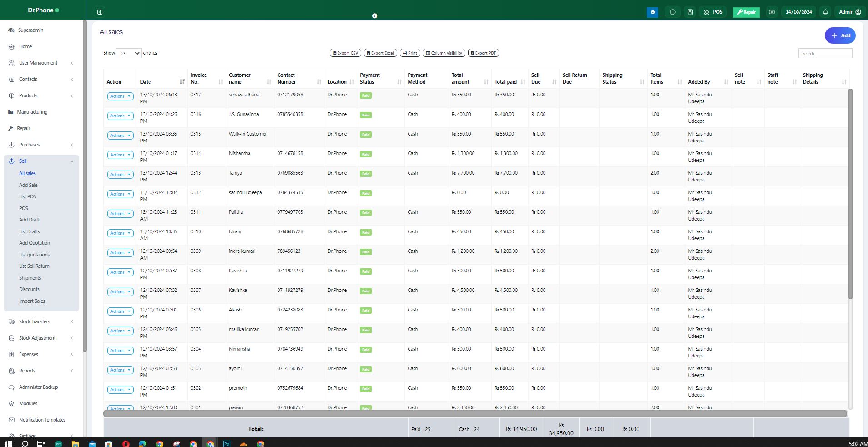Click the cash register money icon

(x=772, y=12)
